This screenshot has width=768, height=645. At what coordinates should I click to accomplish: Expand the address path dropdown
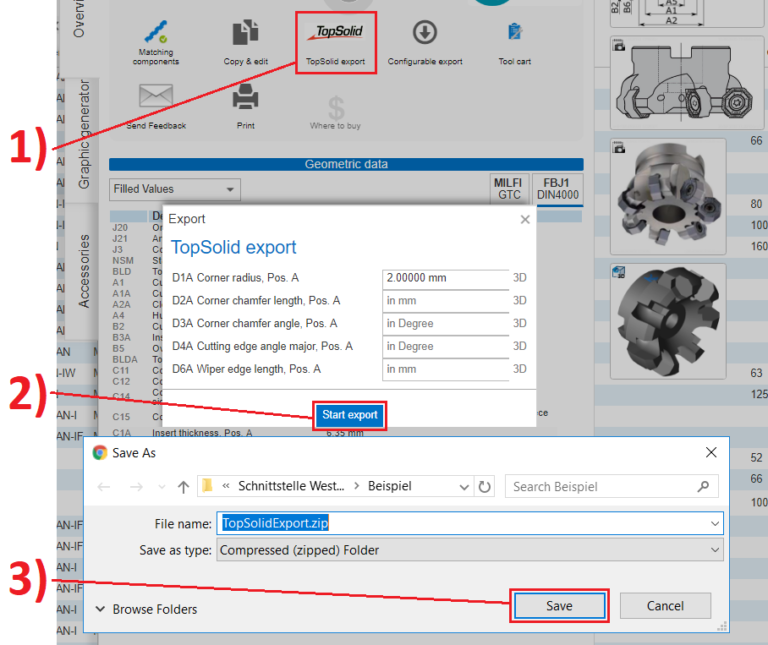click(463, 487)
